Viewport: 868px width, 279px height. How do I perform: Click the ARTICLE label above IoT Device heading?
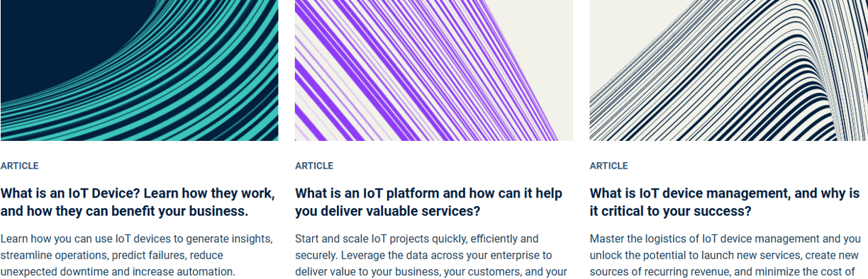20,166
